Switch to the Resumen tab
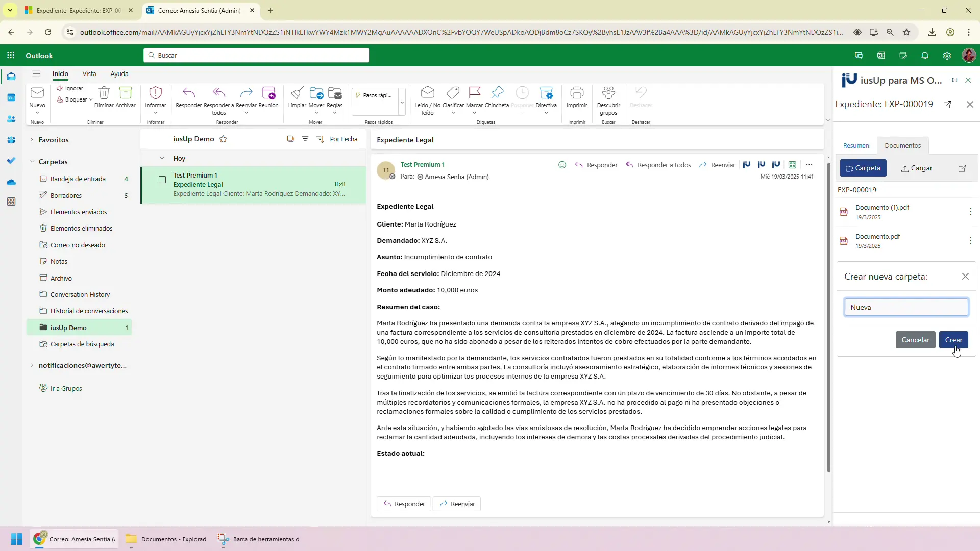Image resolution: width=980 pixels, height=551 pixels. [855, 146]
